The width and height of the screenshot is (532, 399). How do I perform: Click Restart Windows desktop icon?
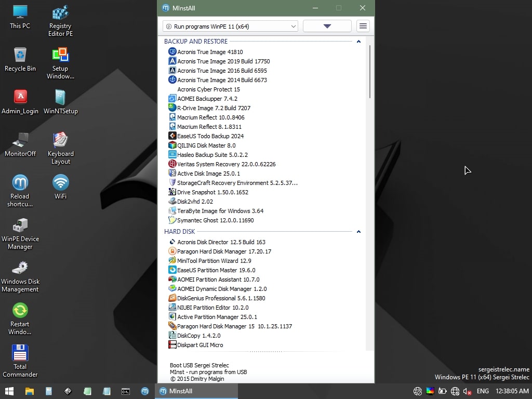click(20, 318)
